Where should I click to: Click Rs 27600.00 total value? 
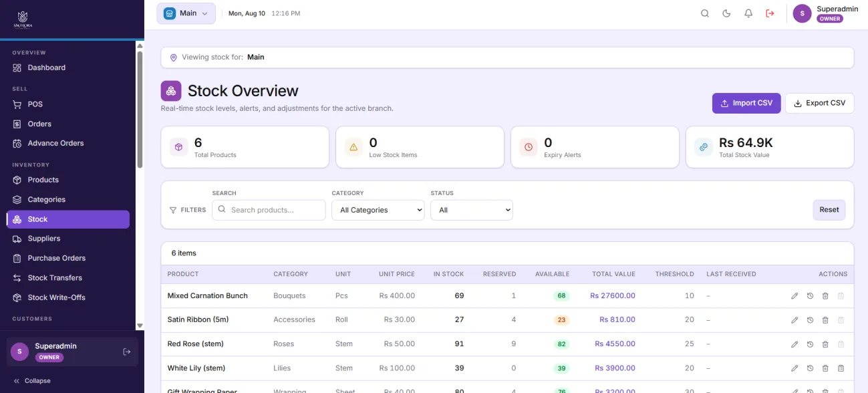pyautogui.click(x=613, y=296)
